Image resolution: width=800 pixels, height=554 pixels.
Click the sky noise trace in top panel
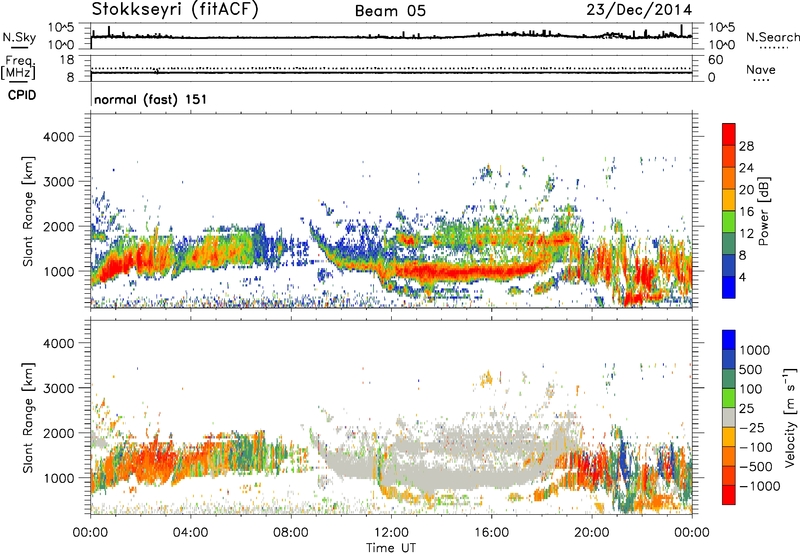click(x=391, y=37)
